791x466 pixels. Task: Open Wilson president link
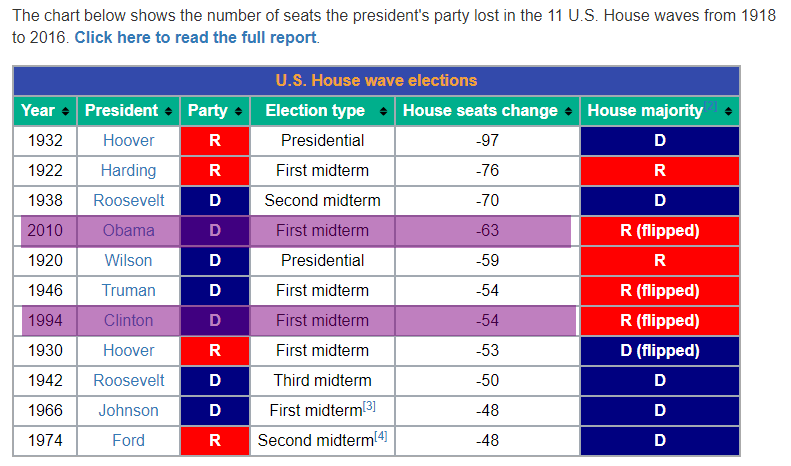(128, 260)
